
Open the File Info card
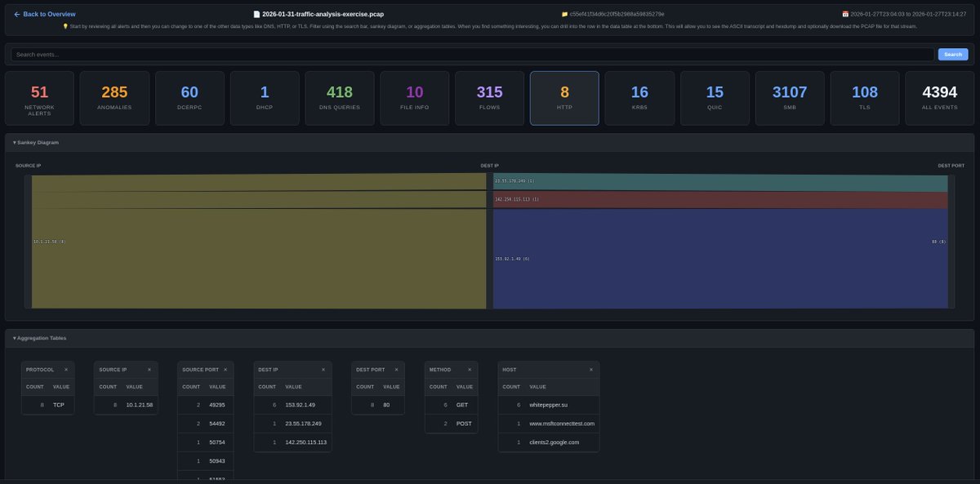tap(415, 98)
